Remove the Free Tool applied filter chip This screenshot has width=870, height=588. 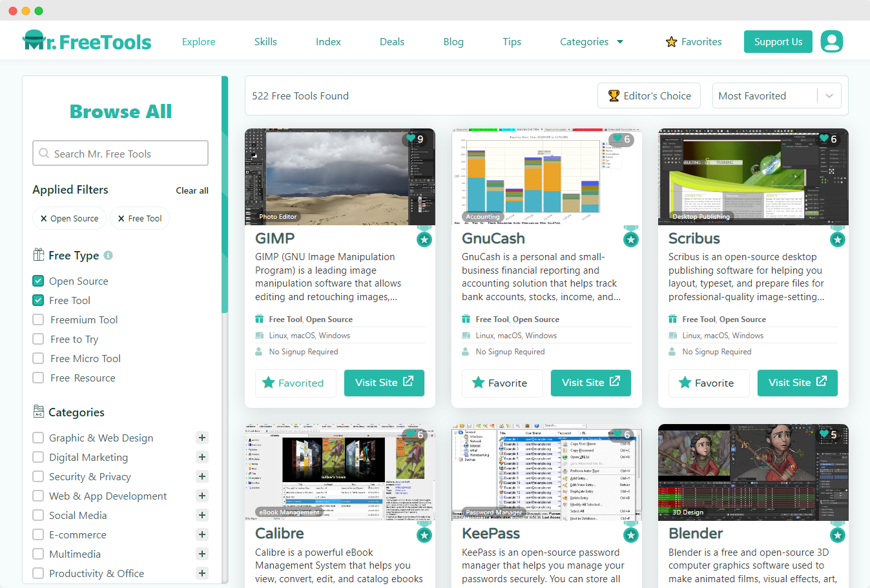pos(121,219)
